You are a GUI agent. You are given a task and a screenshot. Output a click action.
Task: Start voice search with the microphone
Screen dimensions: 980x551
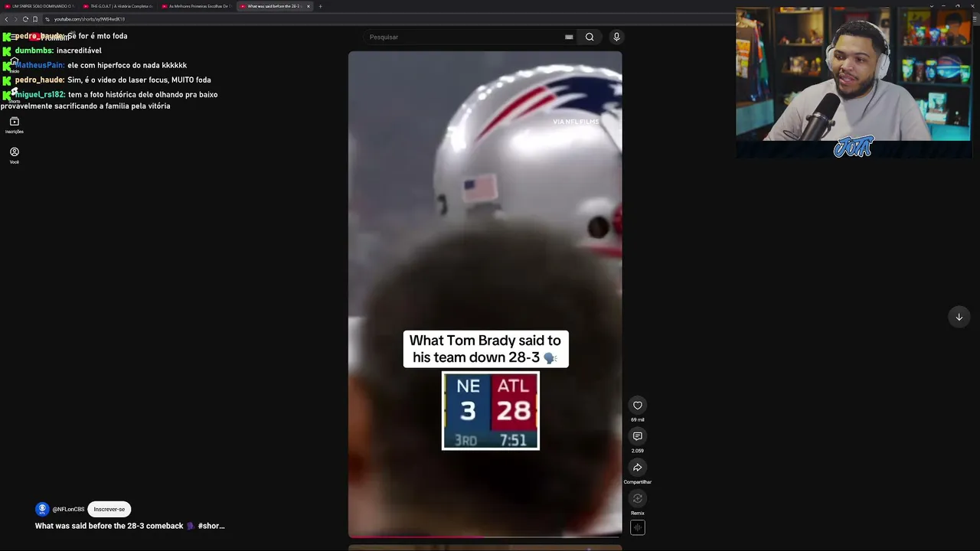click(x=616, y=37)
